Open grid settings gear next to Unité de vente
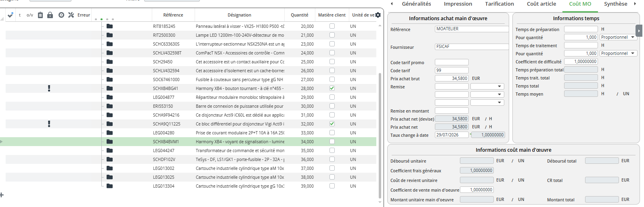The width and height of the screenshot is (644, 207). (378, 15)
